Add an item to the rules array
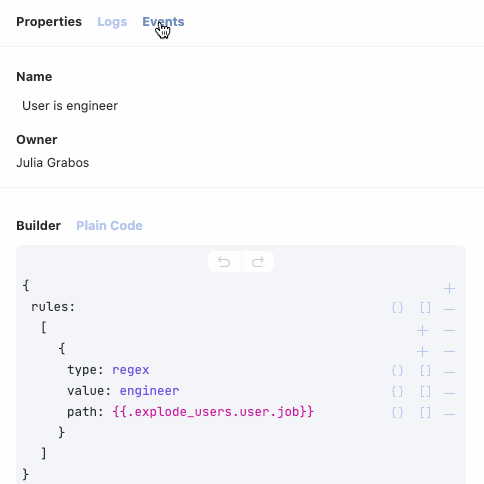Image resolution: width=484 pixels, height=484 pixels. tap(422, 331)
